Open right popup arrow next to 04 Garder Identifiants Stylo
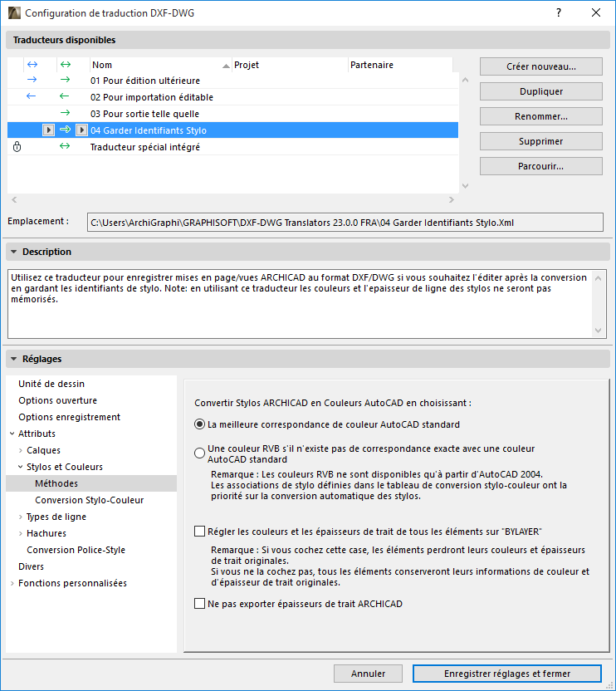Screen dimensions: 616x691 point(81,130)
